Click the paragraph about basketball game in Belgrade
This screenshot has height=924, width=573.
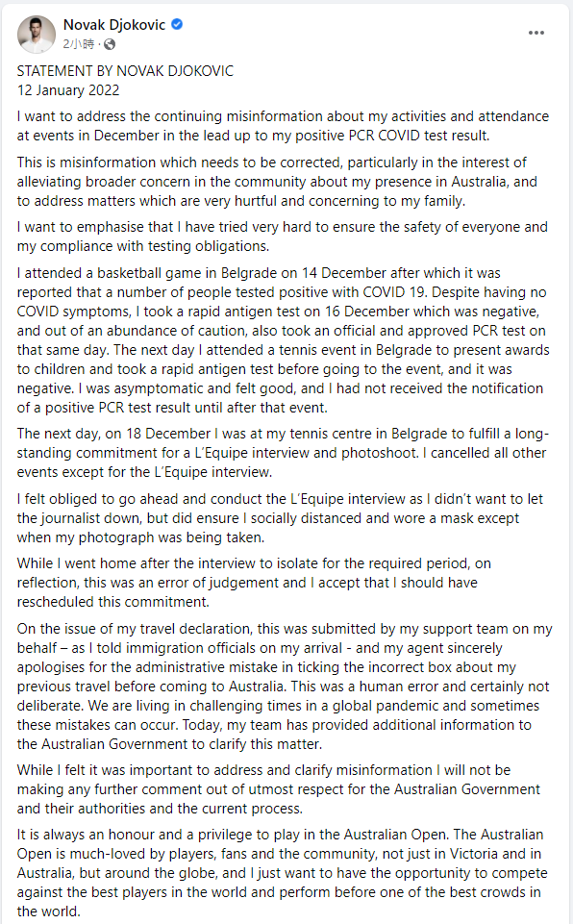[x=284, y=340]
